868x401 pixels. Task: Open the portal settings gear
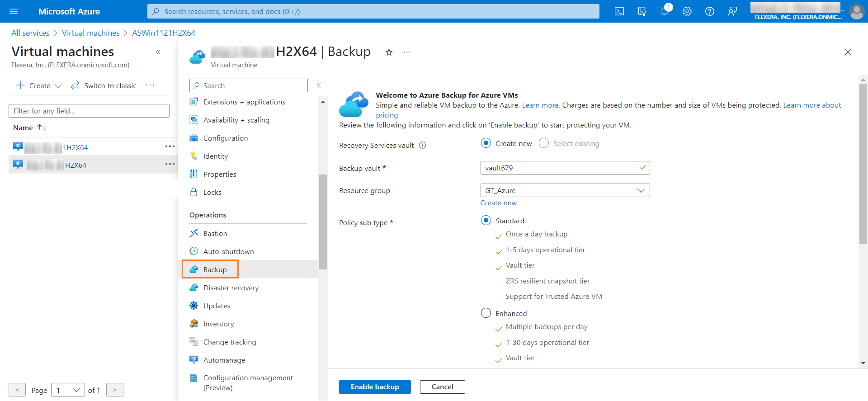pos(687,11)
